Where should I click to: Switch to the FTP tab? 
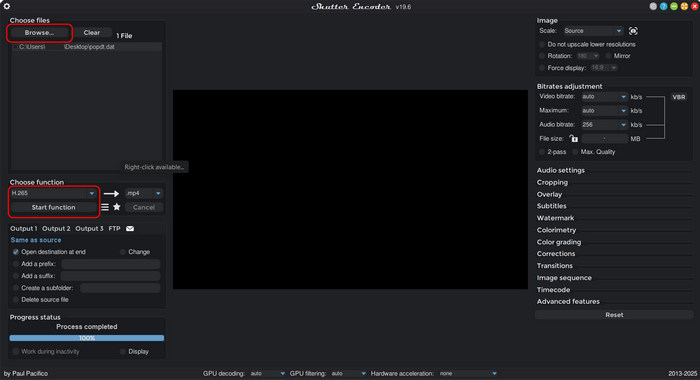(114, 229)
